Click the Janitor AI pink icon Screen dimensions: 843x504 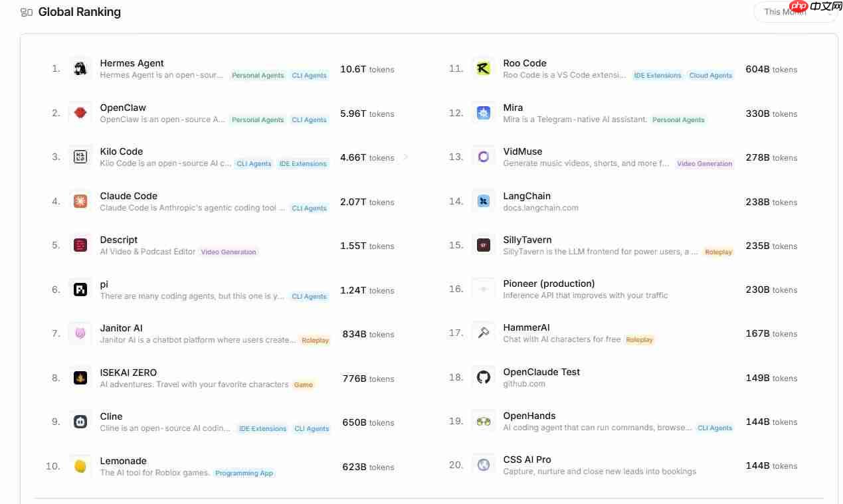pyautogui.click(x=80, y=333)
